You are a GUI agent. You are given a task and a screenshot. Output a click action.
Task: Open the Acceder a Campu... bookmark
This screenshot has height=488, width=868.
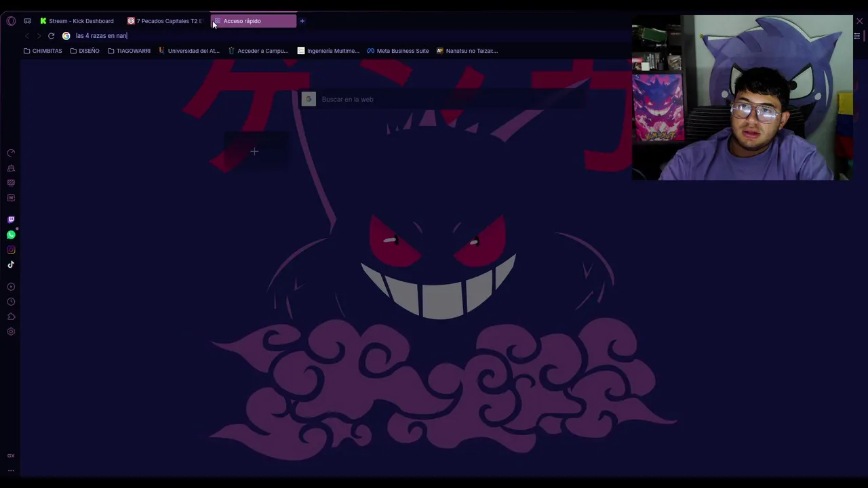click(x=258, y=51)
